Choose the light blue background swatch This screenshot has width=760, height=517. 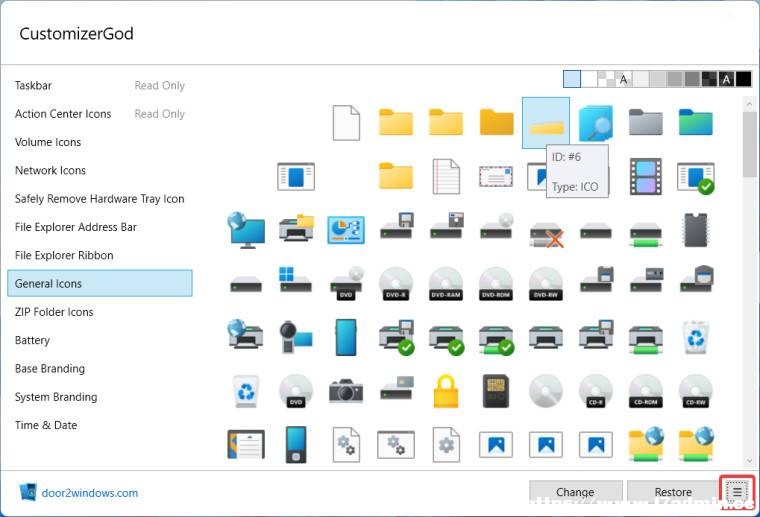[x=572, y=79]
